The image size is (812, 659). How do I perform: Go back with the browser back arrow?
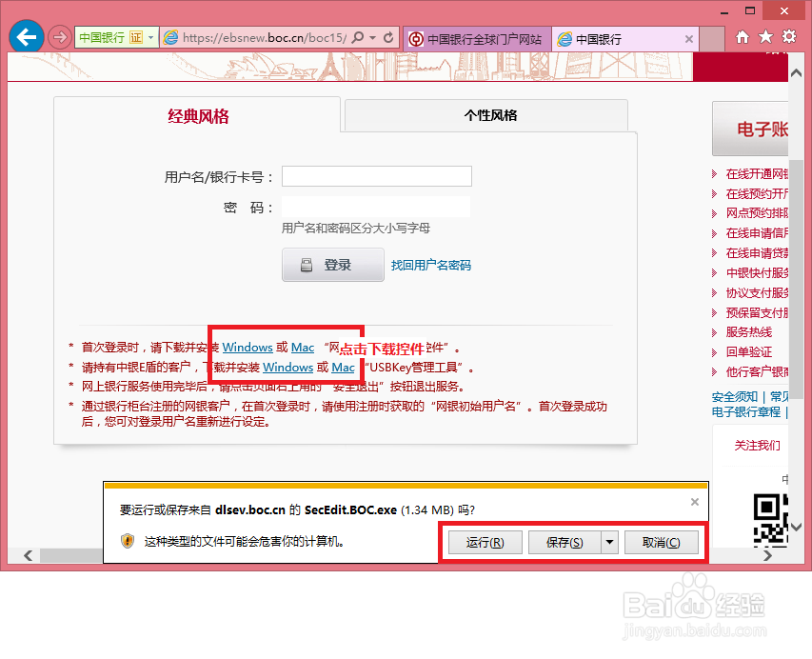click(27, 37)
